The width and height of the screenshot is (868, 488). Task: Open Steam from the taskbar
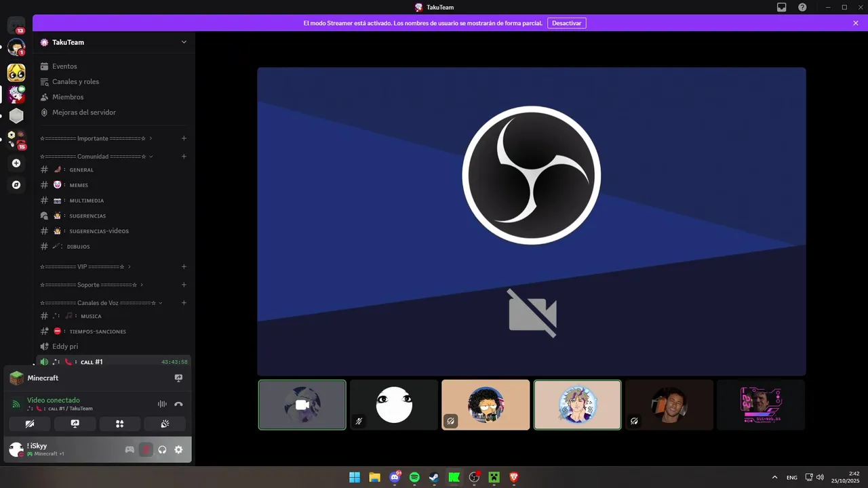(x=434, y=477)
